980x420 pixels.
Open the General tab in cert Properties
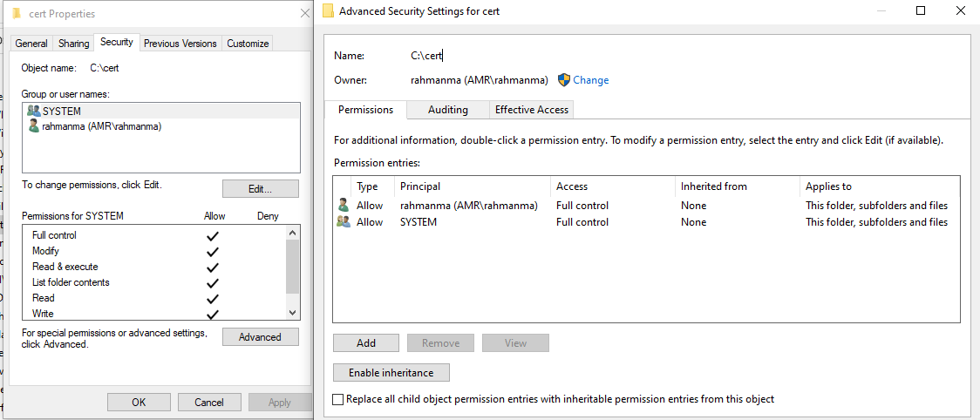[x=31, y=43]
